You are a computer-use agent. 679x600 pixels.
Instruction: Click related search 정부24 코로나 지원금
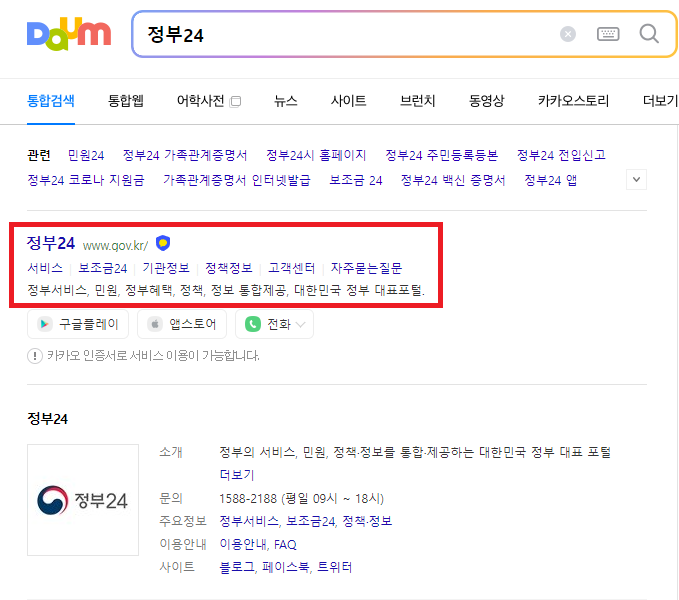tap(86, 180)
